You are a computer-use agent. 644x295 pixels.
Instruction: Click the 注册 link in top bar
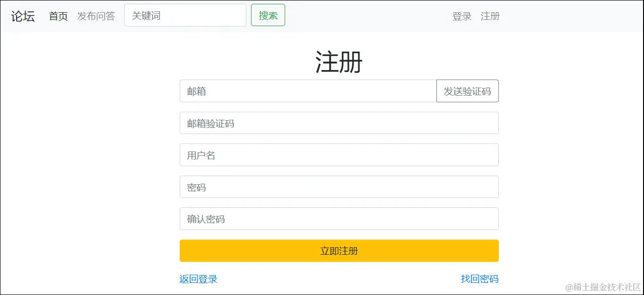490,16
